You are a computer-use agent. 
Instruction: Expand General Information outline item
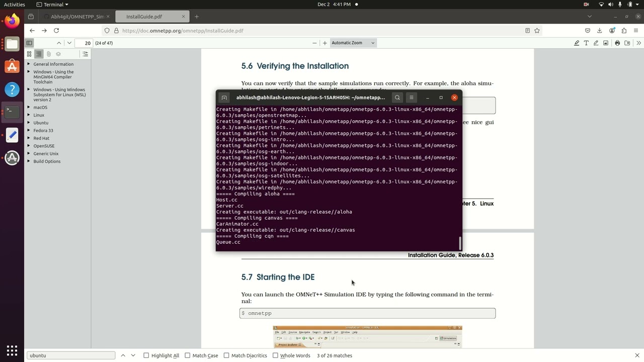tap(29, 64)
